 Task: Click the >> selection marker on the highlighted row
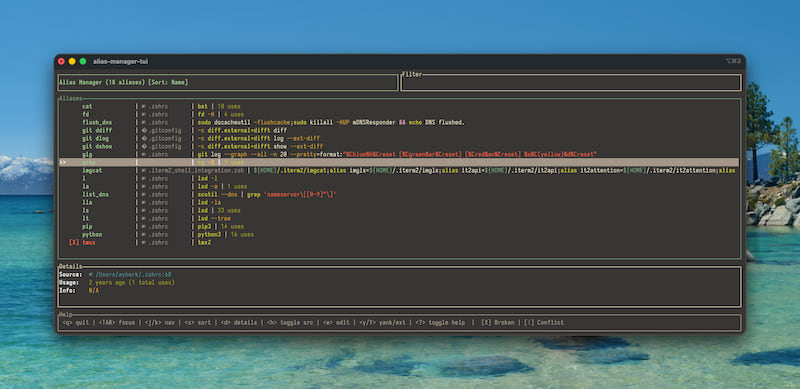click(x=63, y=162)
